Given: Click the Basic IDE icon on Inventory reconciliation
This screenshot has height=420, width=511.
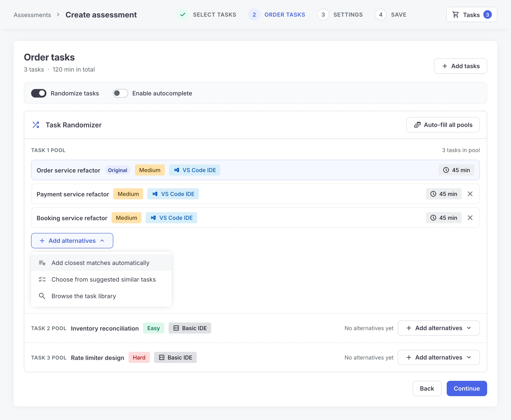Looking at the screenshot, I should [x=176, y=328].
